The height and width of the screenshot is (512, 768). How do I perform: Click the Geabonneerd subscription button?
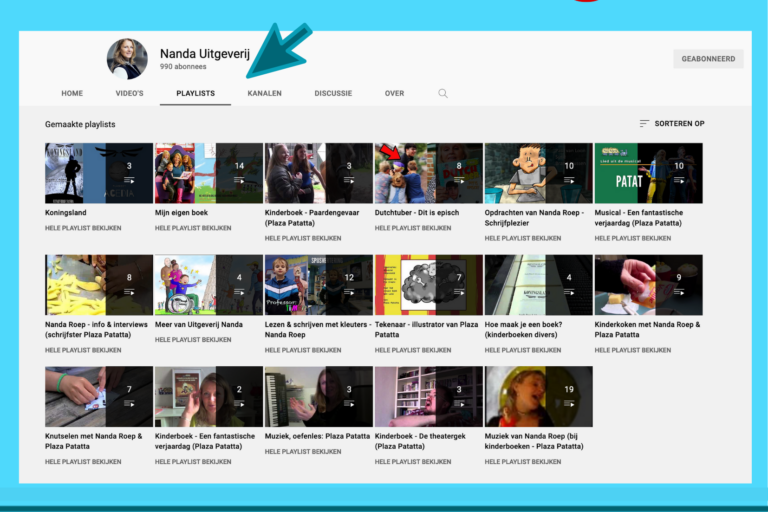pos(708,59)
